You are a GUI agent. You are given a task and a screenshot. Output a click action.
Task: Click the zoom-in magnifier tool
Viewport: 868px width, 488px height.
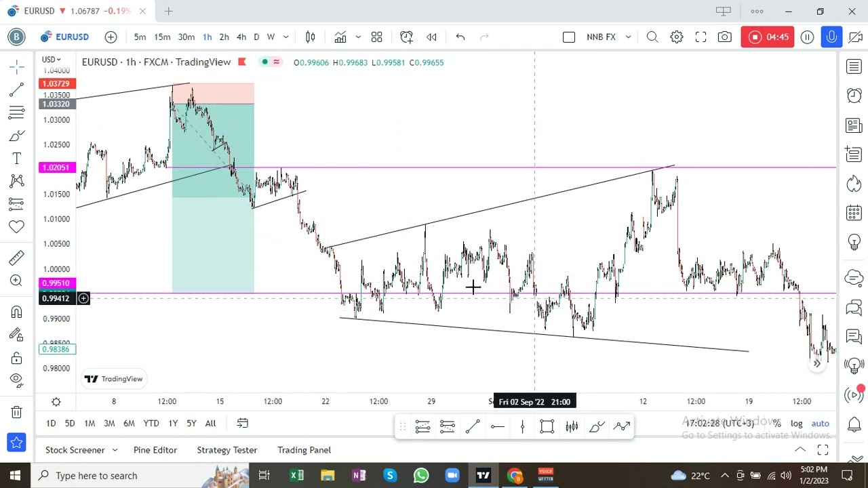pos(17,281)
